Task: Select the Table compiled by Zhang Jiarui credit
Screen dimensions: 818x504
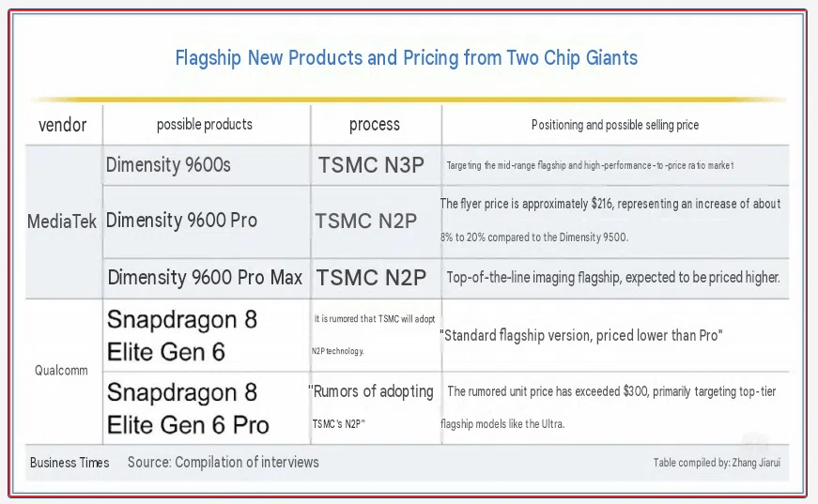Action: (717, 463)
